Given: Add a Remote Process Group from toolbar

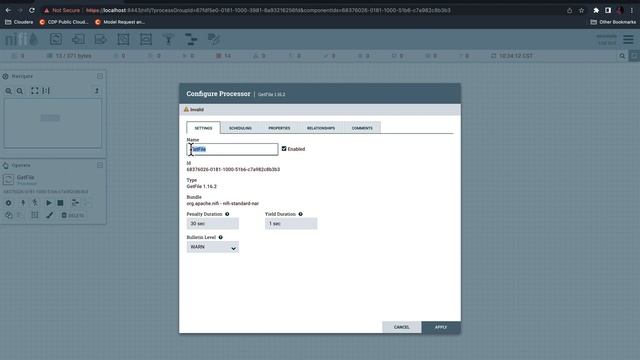Looking at the screenshot, I should tap(146, 39).
